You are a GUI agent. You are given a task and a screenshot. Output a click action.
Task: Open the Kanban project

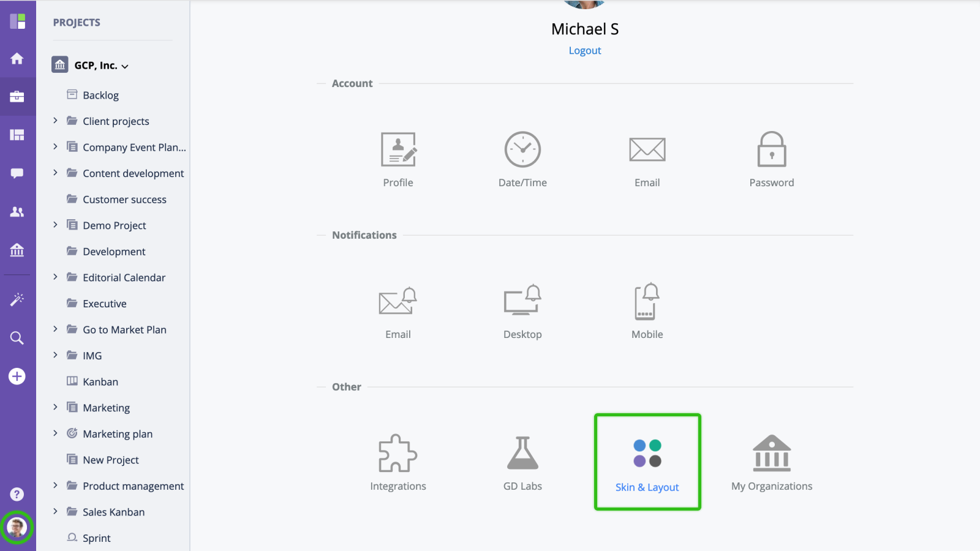[x=100, y=381]
